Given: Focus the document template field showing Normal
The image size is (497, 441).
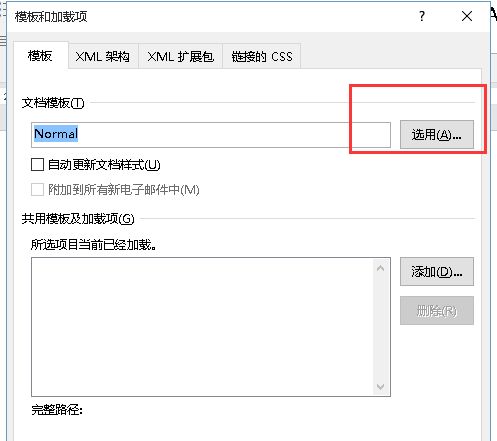Looking at the screenshot, I should coord(211,135).
